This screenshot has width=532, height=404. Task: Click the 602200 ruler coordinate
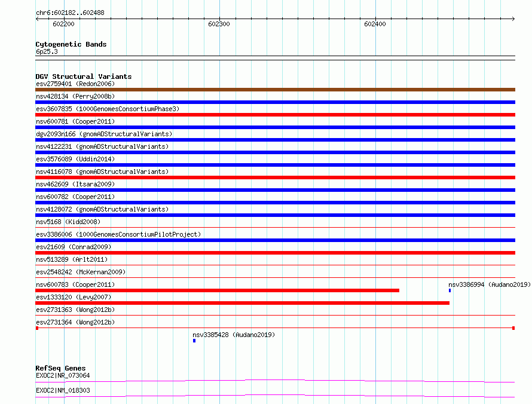(x=63, y=24)
